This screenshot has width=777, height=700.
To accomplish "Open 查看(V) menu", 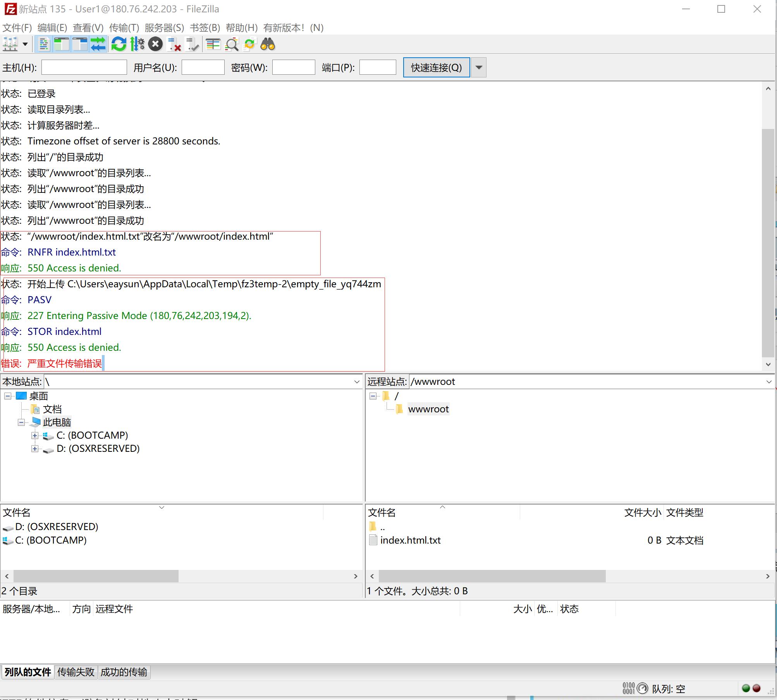I will pyautogui.click(x=88, y=28).
